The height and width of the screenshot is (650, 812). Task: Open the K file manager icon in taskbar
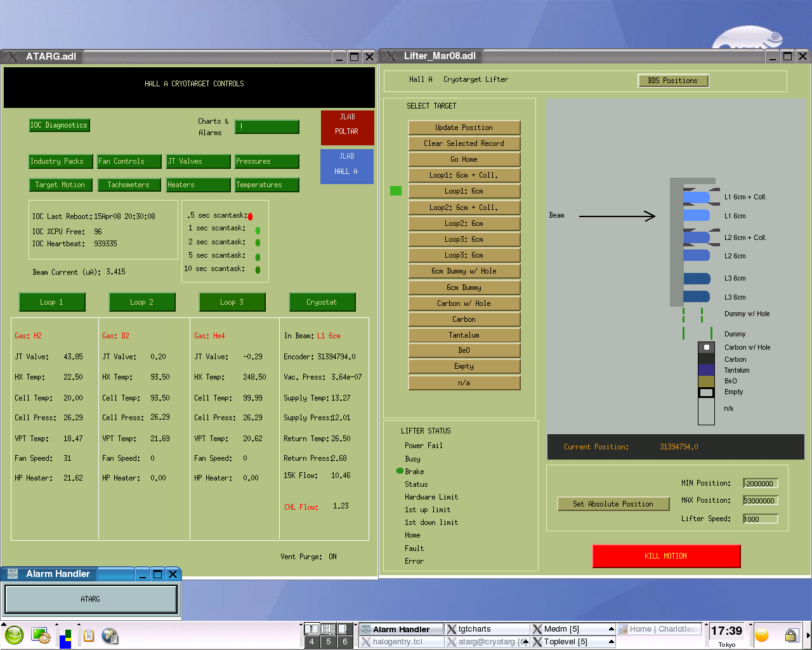[89, 635]
